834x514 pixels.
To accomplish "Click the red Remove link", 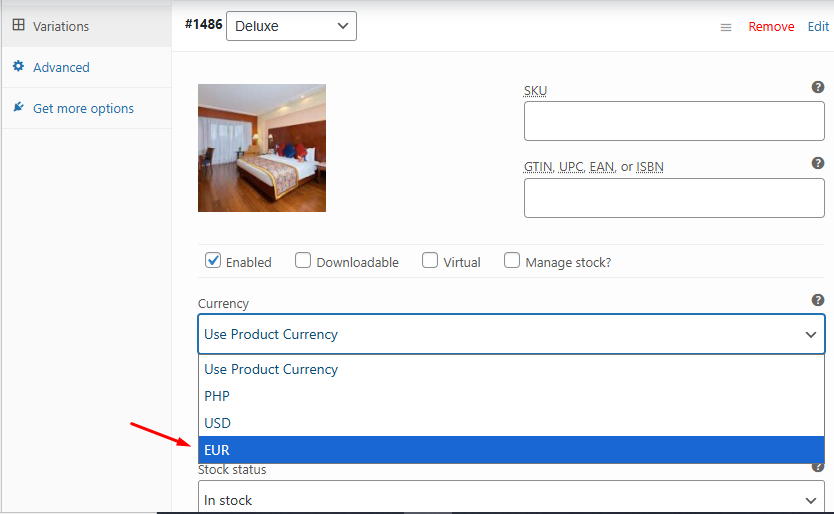I will (771, 27).
